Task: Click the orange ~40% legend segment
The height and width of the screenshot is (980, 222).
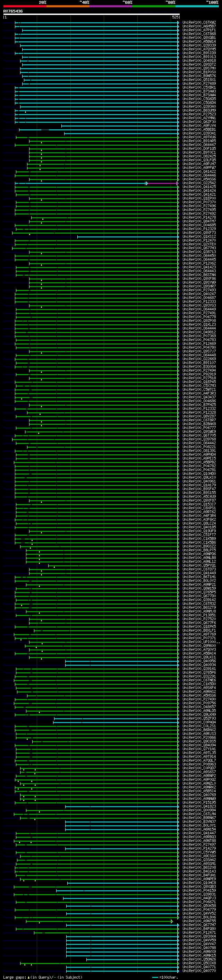Action: [x=68, y=7]
